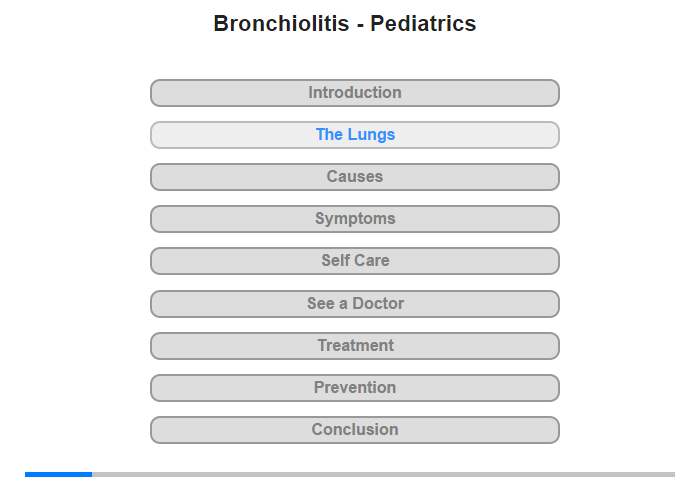Open the Introduction section
Image resolution: width=700 pixels, height=480 pixels.
pyautogui.click(x=354, y=93)
